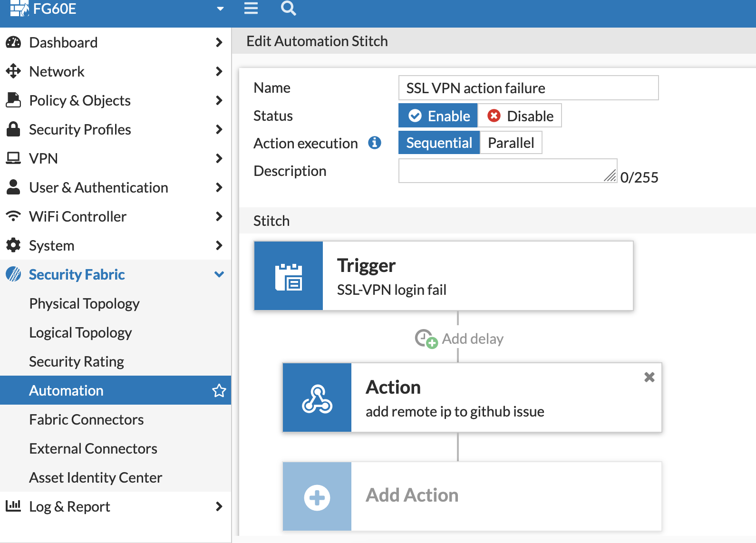Set Status to Enable
This screenshot has width=756, height=543.
click(438, 116)
